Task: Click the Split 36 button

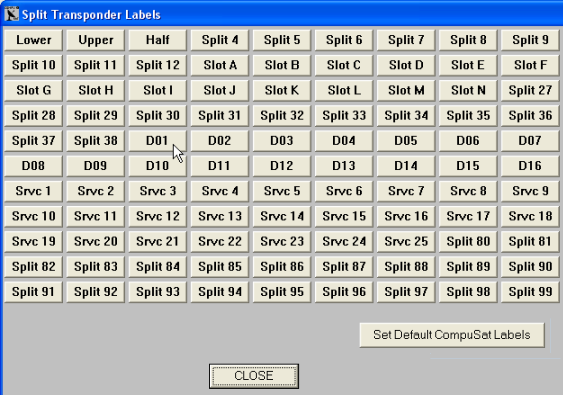Action: click(x=530, y=115)
